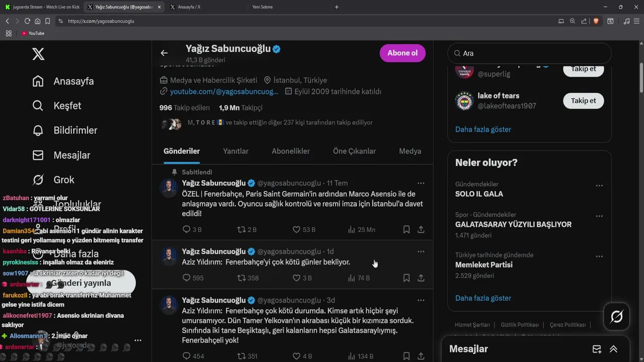View analytics of pinned post with 25 Mn
644x362 pixels.
[361, 229]
